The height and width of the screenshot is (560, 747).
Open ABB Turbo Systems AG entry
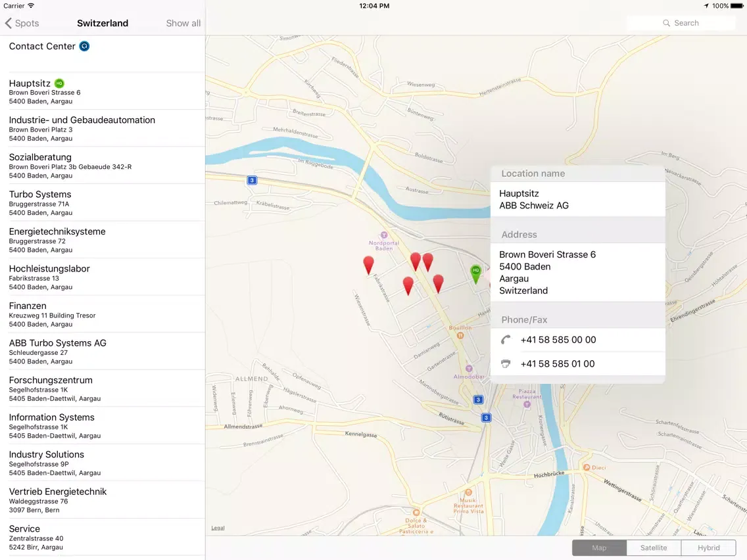(103, 352)
